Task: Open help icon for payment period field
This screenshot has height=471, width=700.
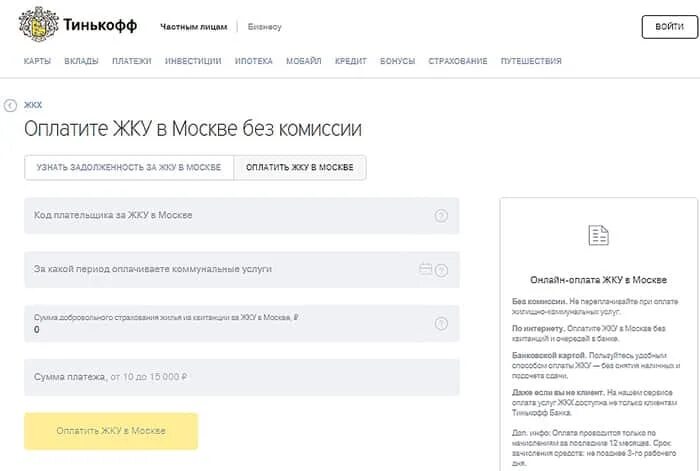Action: (x=441, y=270)
